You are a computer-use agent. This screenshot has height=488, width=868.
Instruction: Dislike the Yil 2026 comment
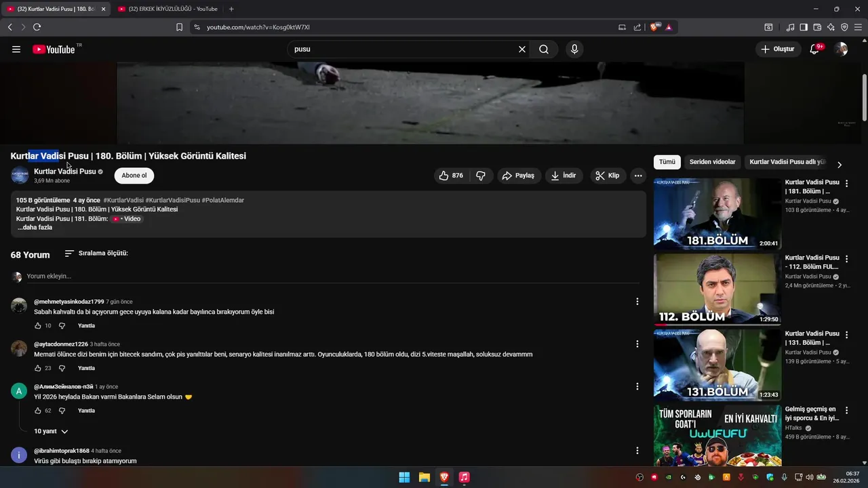coord(62,411)
